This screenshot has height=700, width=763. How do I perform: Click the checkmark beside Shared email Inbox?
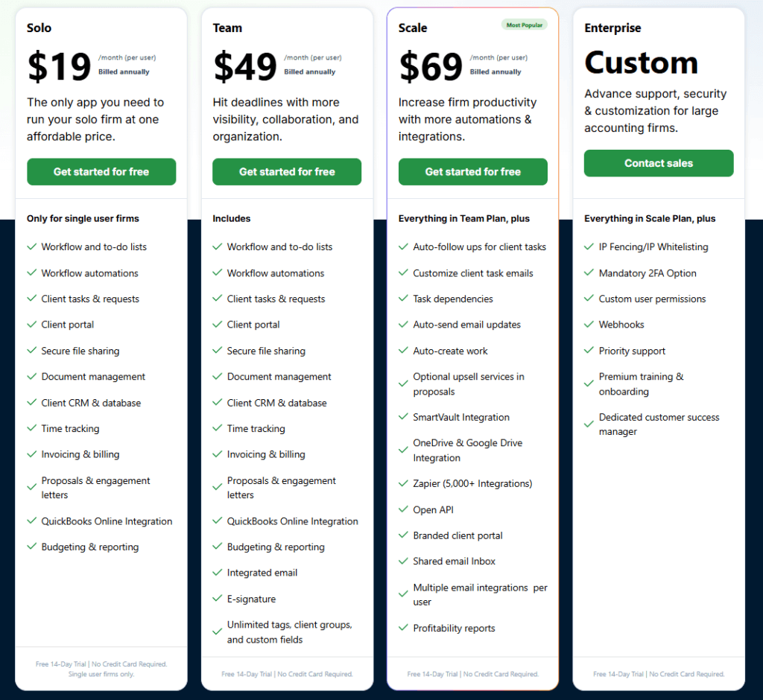404,561
